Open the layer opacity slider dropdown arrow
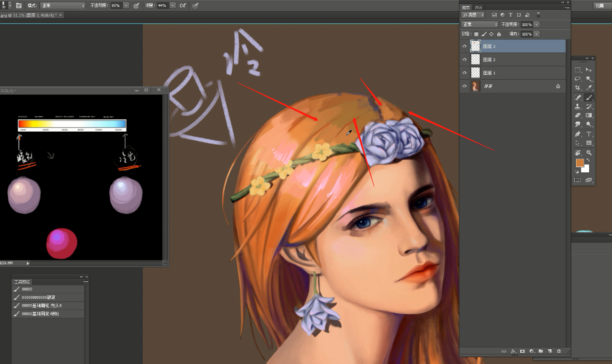This screenshot has height=364, width=612. point(537,25)
